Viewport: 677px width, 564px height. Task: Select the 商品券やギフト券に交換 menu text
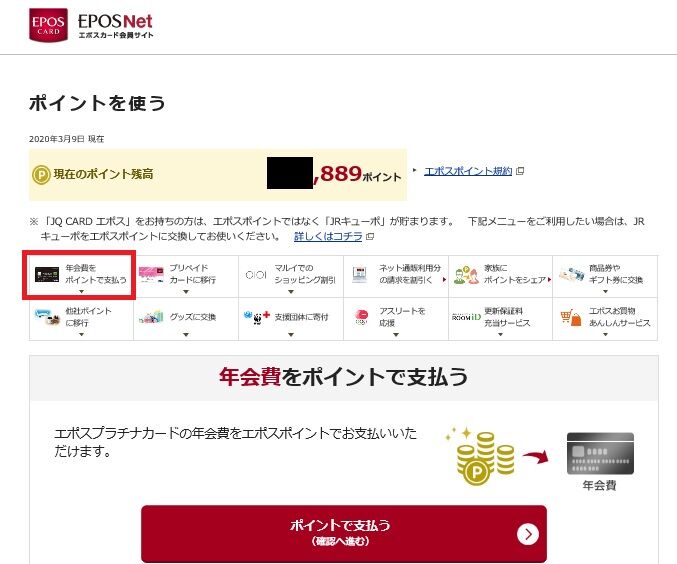pyautogui.click(x=616, y=274)
